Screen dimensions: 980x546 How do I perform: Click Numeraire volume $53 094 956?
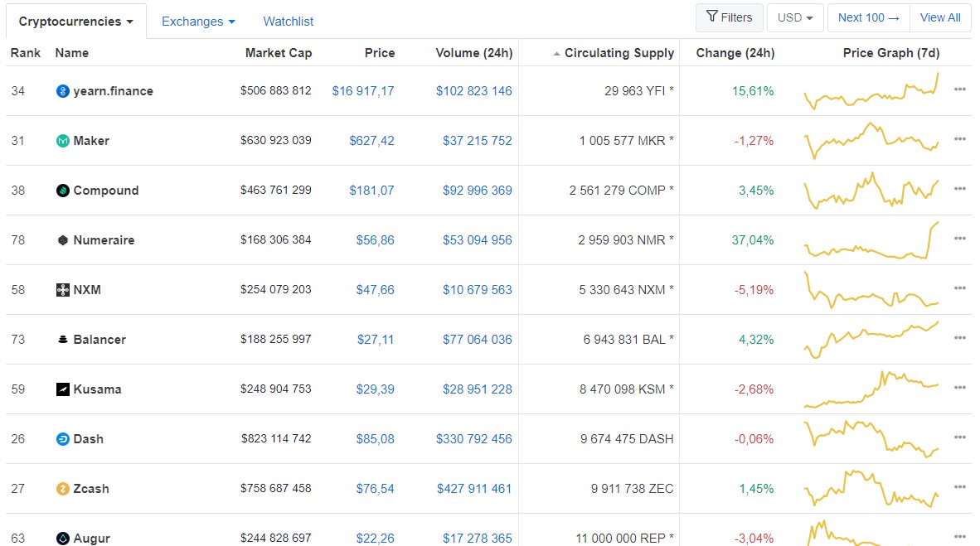click(478, 240)
